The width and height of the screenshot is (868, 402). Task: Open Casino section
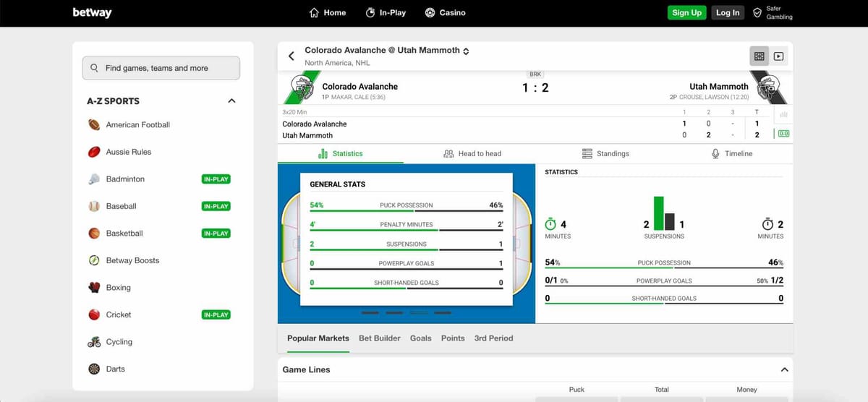pos(445,12)
